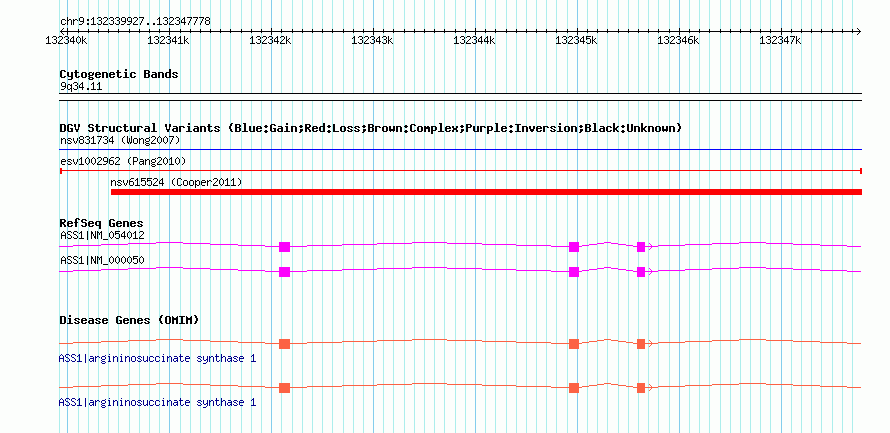Image resolution: width=890 pixels, height=433 pixels.
Task: Open the DGV Structural Variants track title
Action: [x=371, y=128]
